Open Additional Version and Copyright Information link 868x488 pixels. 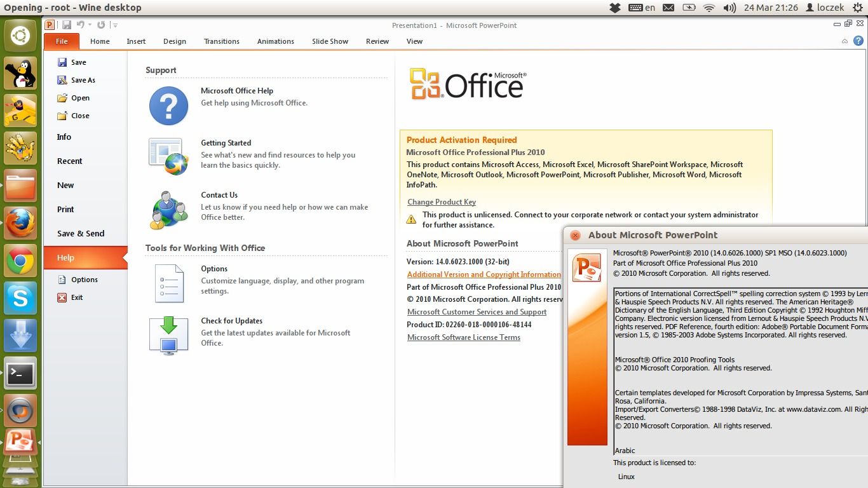[x=484, y=274]
